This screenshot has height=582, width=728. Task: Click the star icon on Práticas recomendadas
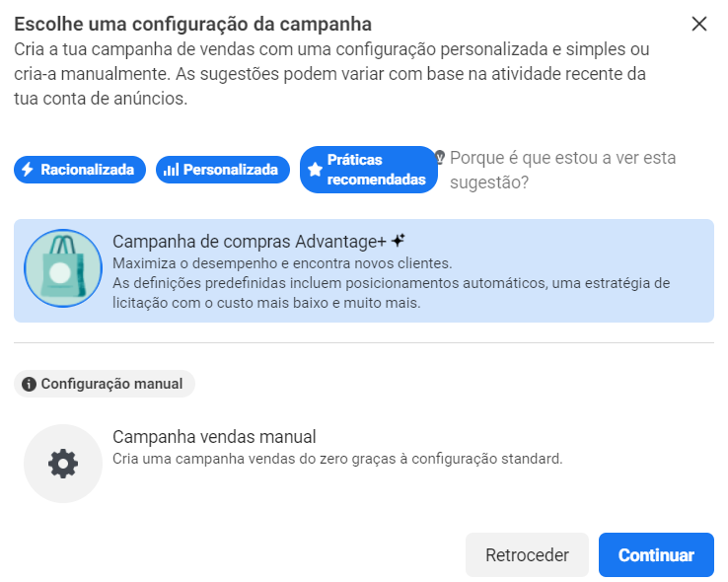coord(315,170)
